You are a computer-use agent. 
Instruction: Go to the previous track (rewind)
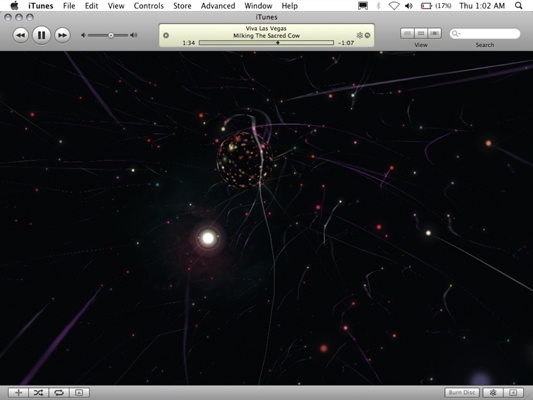(x=21, y=35)
